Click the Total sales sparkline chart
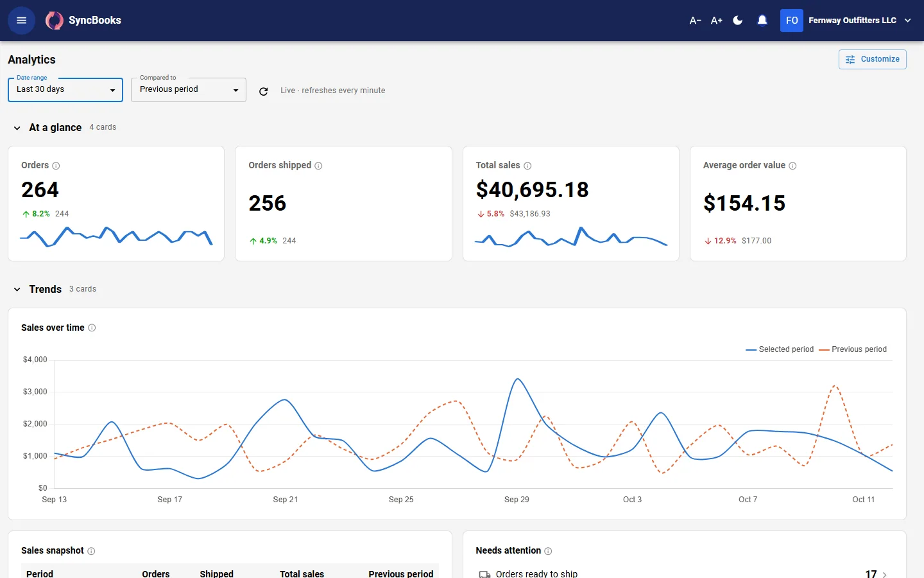The width and height of the screenshot is (924, 578). pyautogui.click(x=571, y=237)
